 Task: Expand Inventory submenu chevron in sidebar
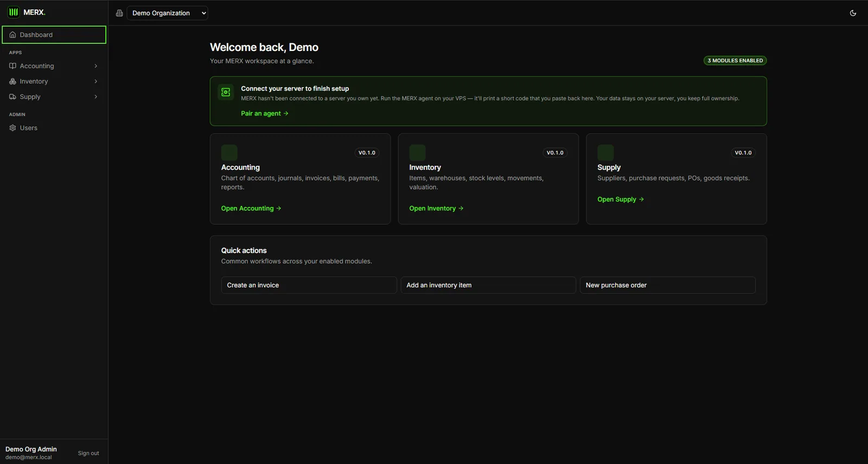tap(96, 81)
